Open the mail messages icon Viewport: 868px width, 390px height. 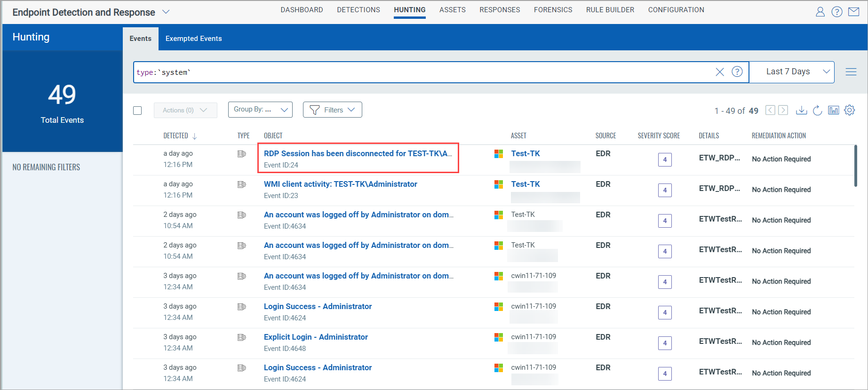coord(853,12)
